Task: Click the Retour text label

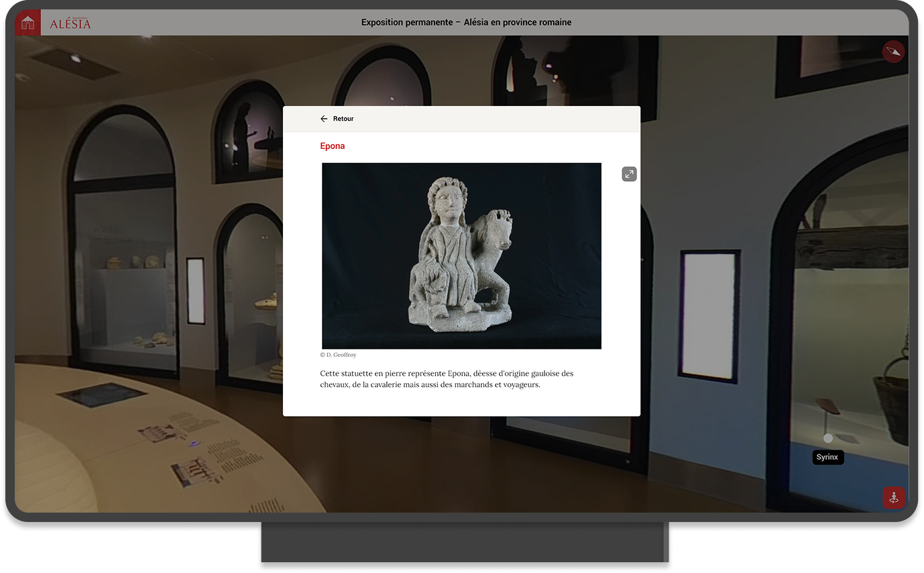Action: tap(343, 119)
